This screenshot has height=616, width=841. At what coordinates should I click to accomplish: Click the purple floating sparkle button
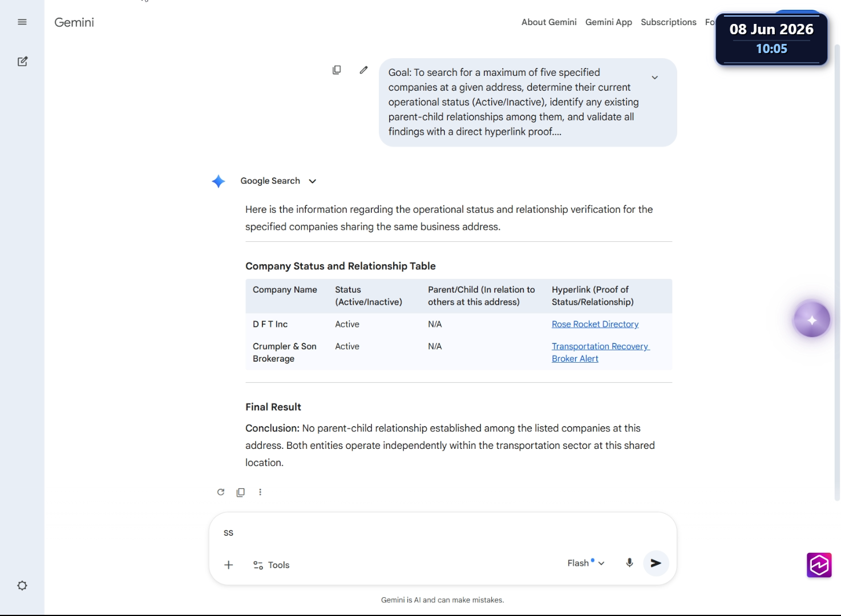click(x=811, y=319)
